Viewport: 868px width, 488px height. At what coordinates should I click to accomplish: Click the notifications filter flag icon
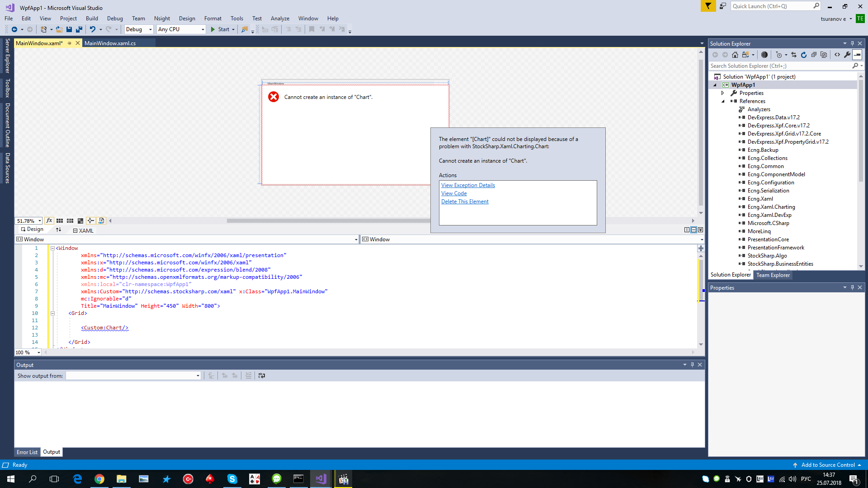click(x=708, y=6)
